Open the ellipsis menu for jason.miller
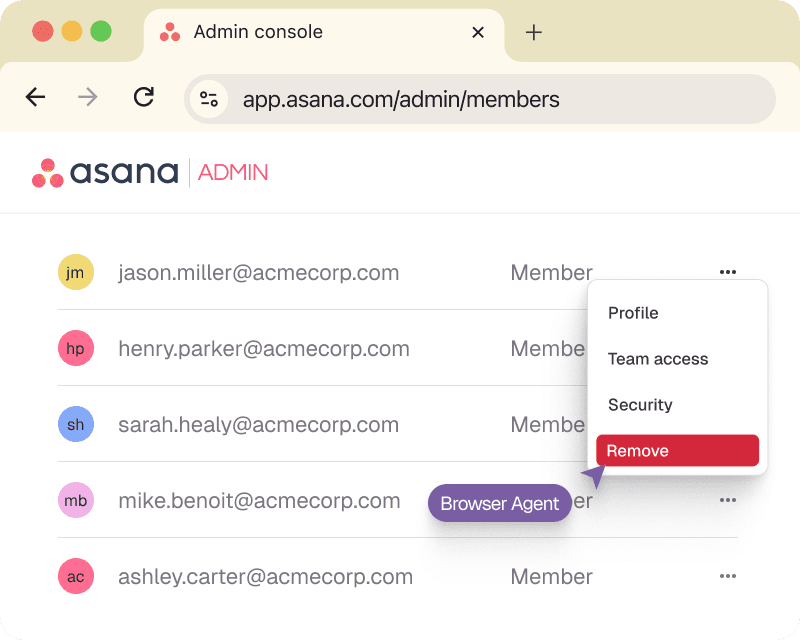This screenshot has height=640, width=800. tap(728, 272)
